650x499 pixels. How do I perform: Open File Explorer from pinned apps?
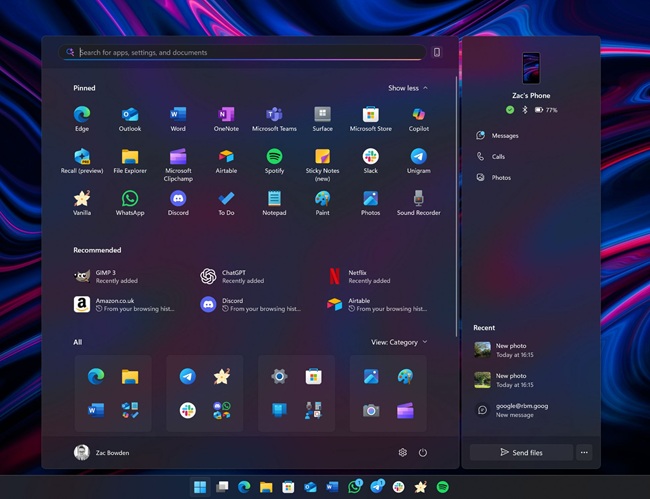(130, 161)
